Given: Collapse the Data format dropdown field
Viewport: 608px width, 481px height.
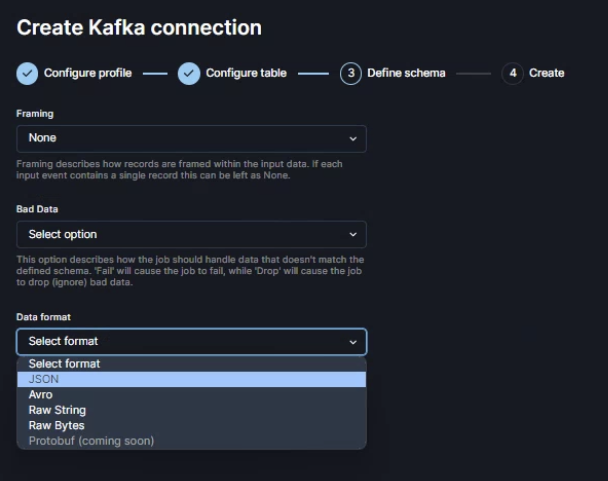Looking at the screenshot, I should tap(191, 341).
